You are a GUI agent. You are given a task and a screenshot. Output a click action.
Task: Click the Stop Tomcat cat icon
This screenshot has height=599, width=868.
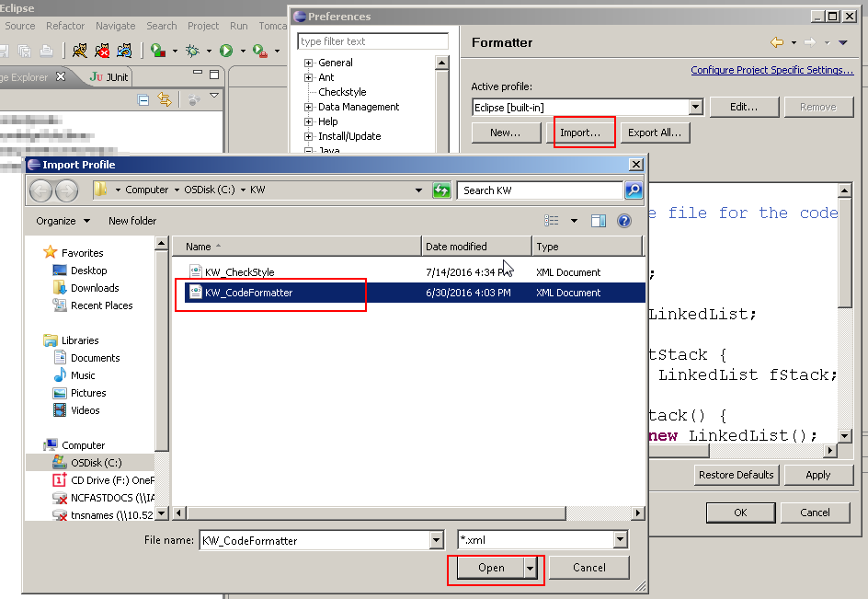click(101, 50)
